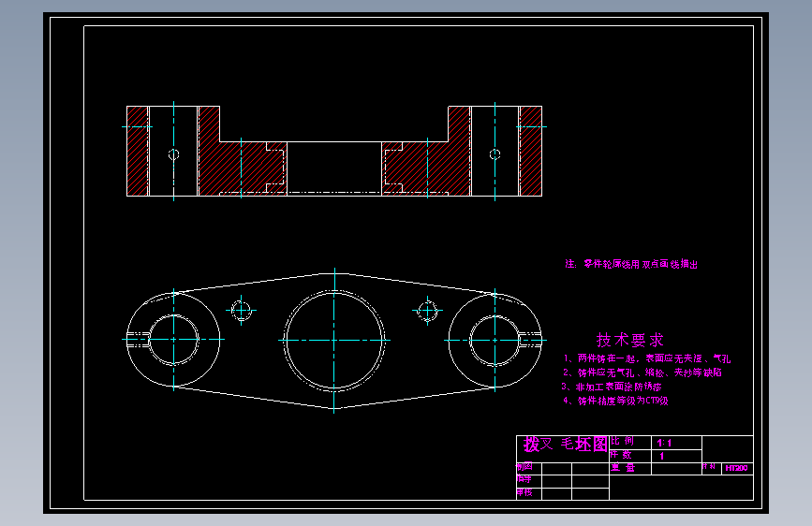Select requirement line 3 非加工表面涂防锈漆
The width and height of the screenshot is (812, 526).
612,387
